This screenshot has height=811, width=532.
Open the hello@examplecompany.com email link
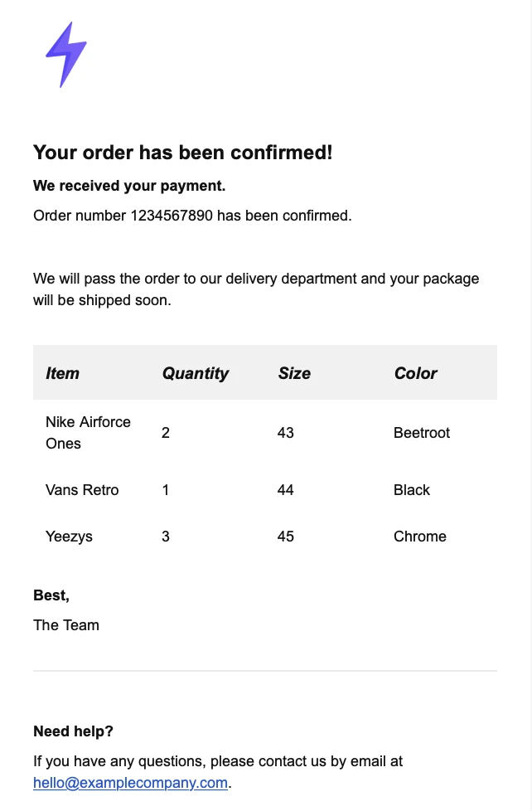[x=130, y=782]
